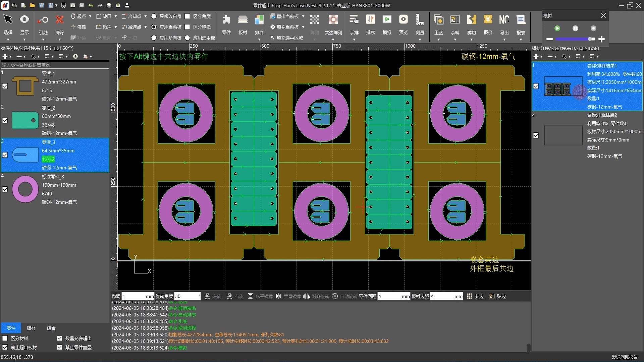This screenshot has height=362, width=644.
Task: Open the 起点 dropdown arrow
Action: tap(90, 16)
